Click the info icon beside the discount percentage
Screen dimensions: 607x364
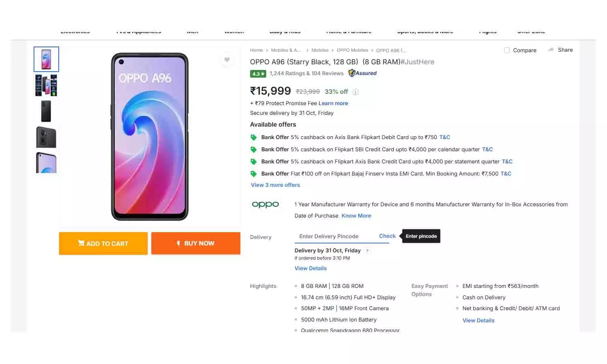(x=355, y=92)
